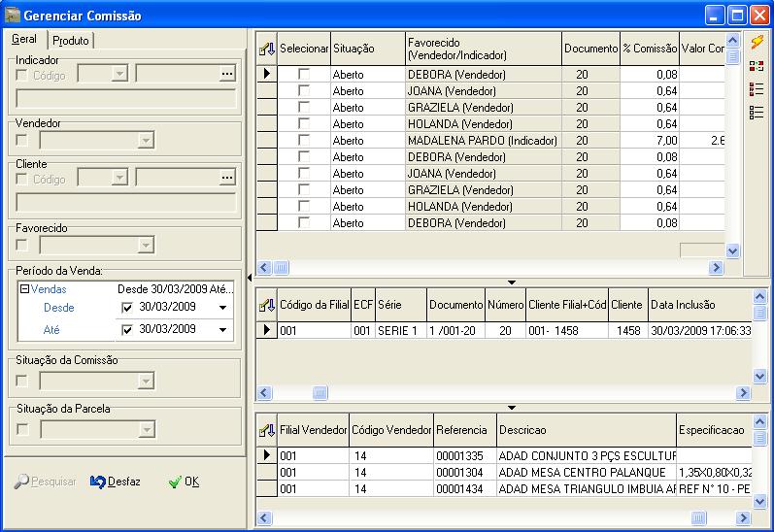The width and height of the screenshot is (774, 532).
Task: Click sort icon in product grid header
Action: click(265, 429)
